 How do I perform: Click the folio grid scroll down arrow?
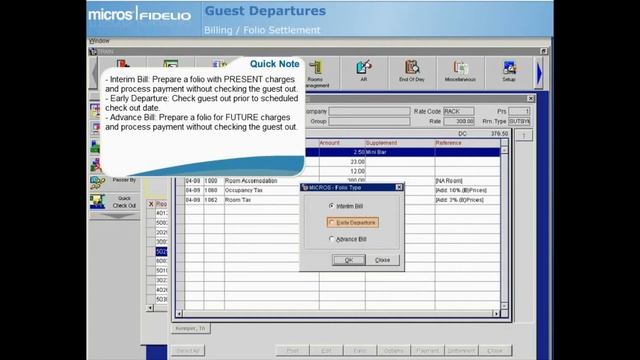504,306
